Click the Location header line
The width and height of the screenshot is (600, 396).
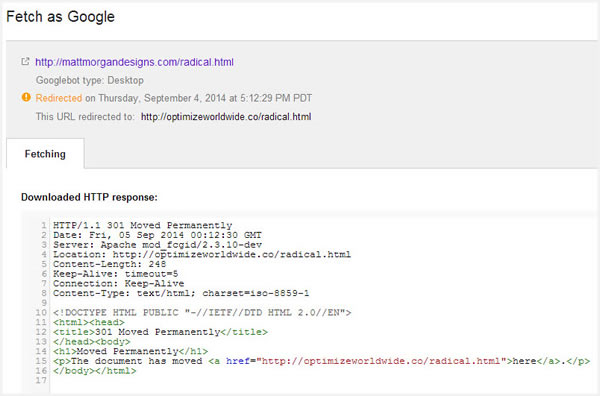(x=202, y=254)
